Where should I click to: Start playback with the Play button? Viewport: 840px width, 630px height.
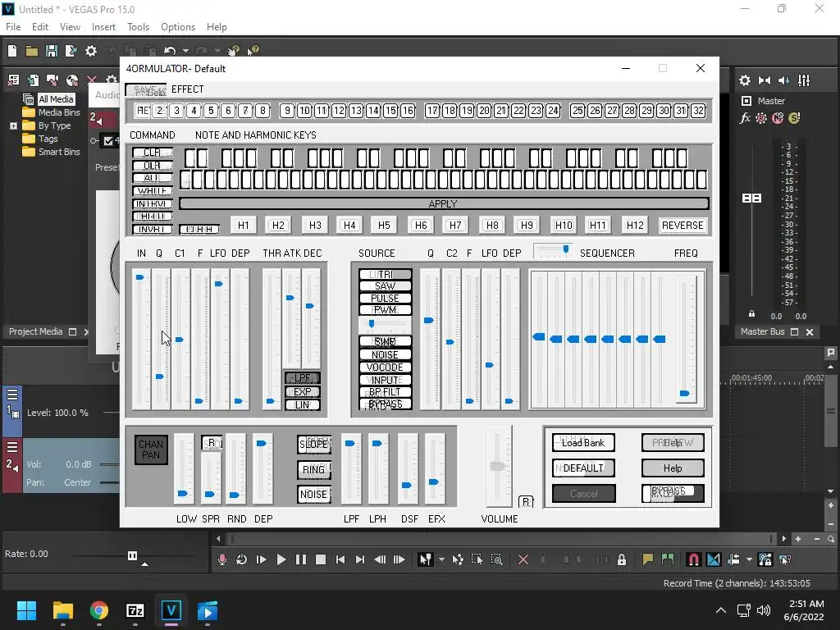(281, 559)
